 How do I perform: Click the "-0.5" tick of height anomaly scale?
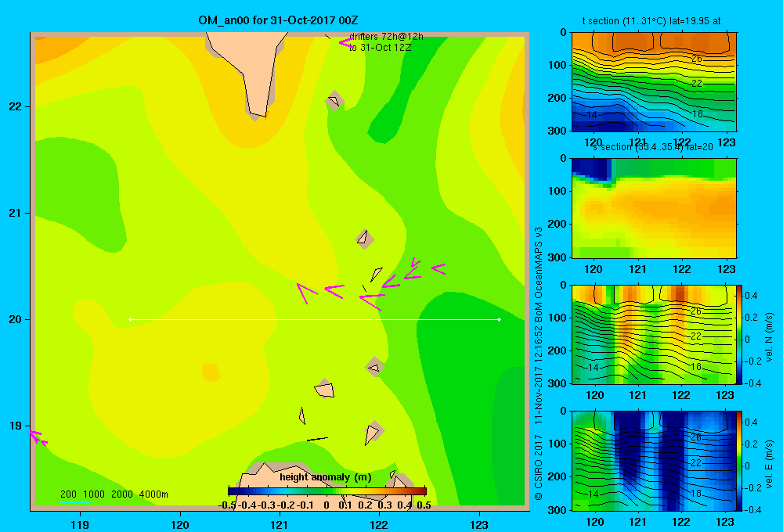227,505
